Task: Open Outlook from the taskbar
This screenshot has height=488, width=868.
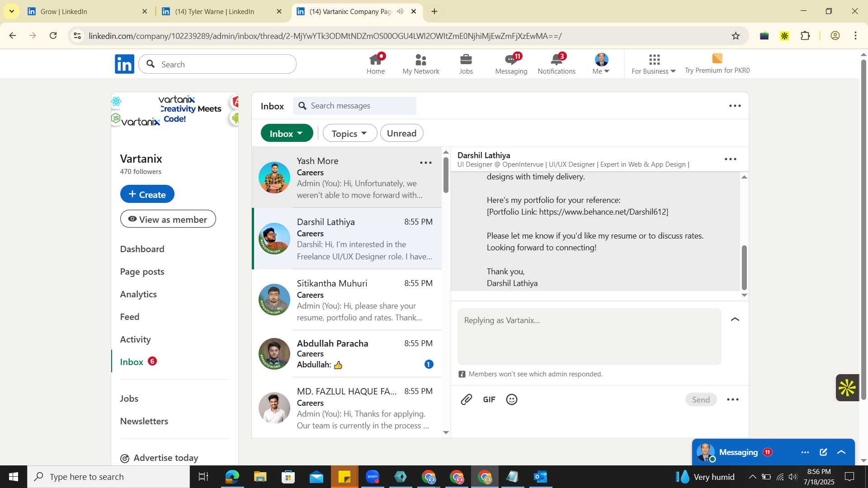Action: coord(541,477)
